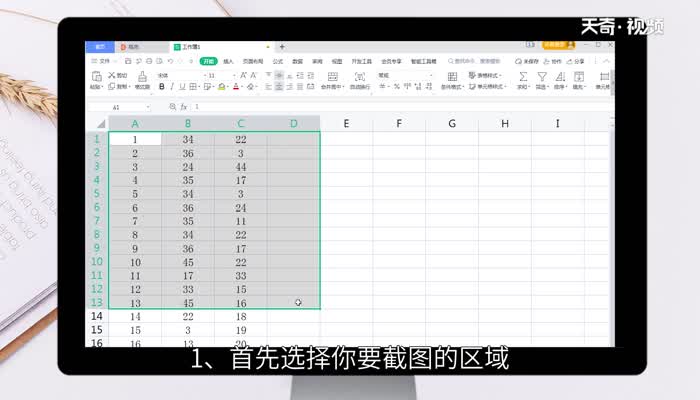Click the top align icon

coord(268,75)
